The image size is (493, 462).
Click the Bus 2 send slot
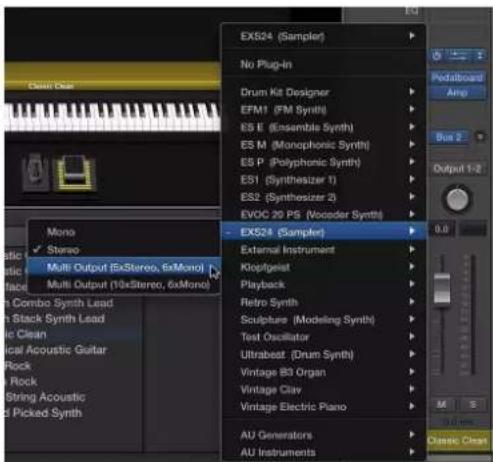(449, 137)
